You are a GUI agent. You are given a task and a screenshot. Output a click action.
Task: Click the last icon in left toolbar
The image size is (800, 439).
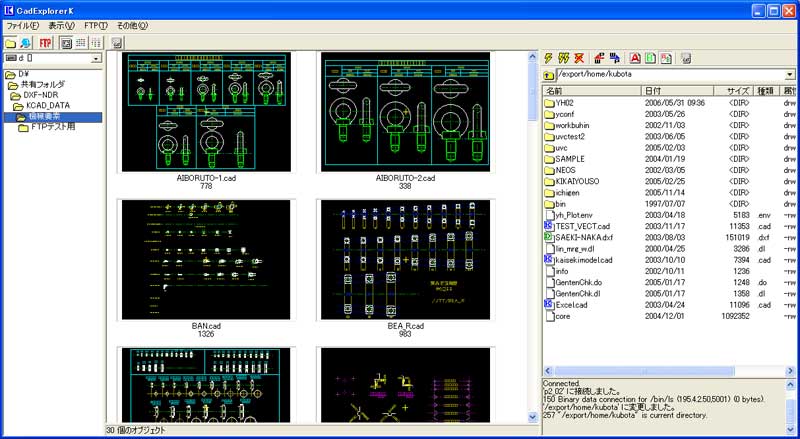117,43
